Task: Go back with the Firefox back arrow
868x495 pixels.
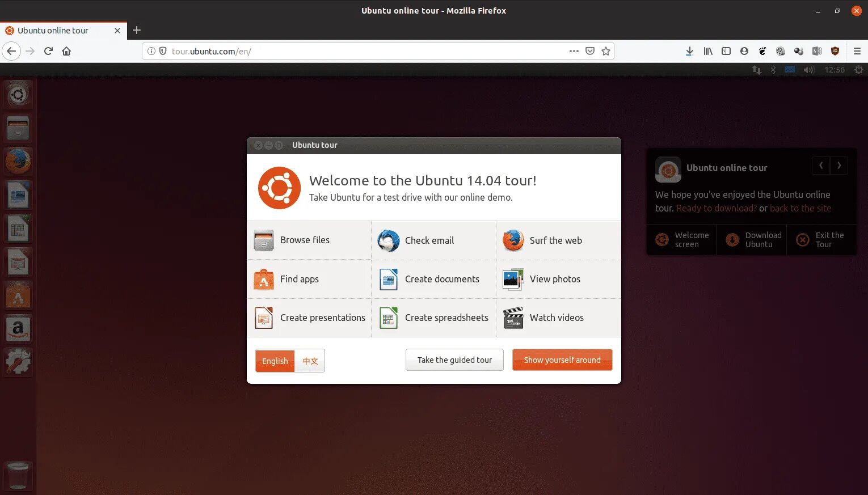Action: coord(11,51)
